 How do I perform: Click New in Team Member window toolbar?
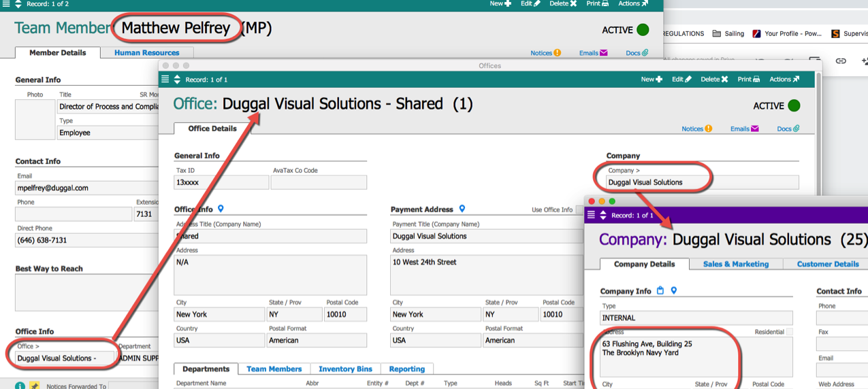click(500, 4)
